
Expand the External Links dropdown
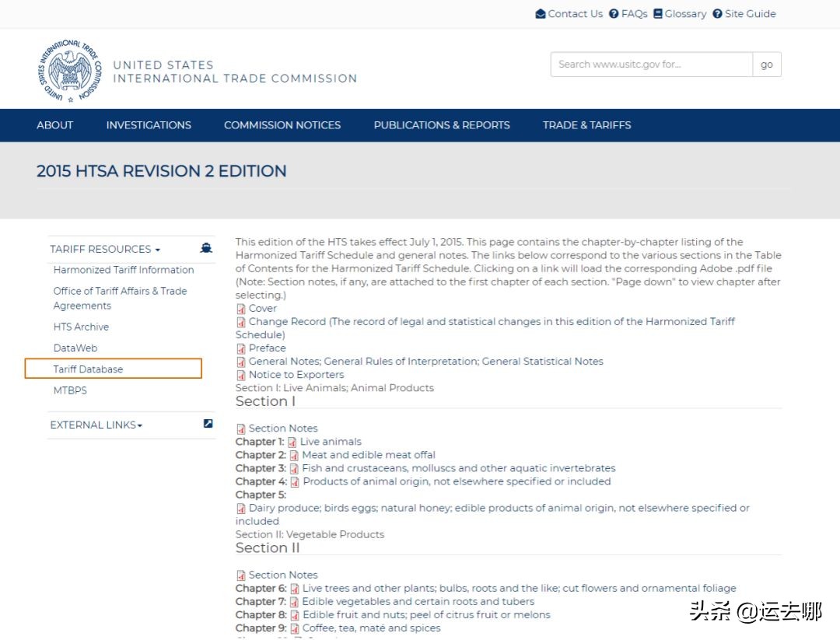coord(96,425)
